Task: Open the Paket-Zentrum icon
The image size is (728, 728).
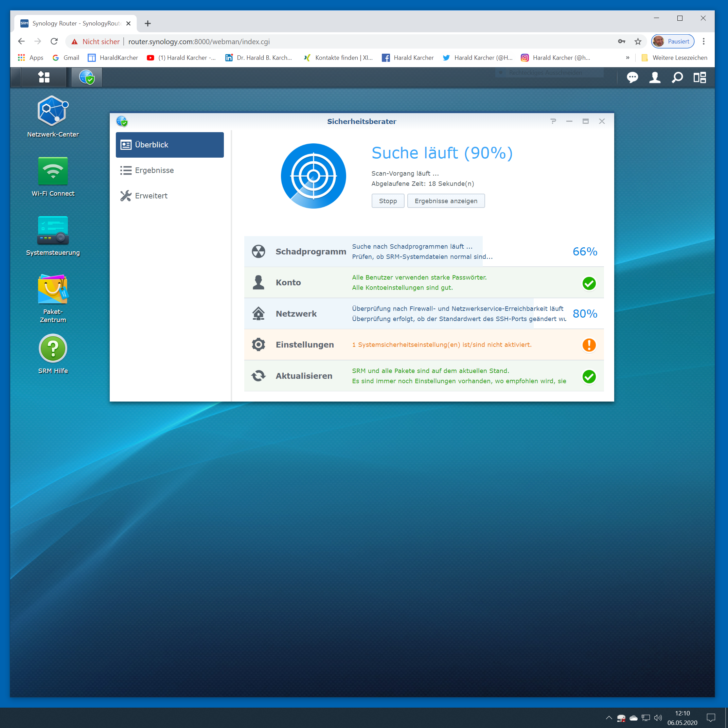Action: coord(53,289)
